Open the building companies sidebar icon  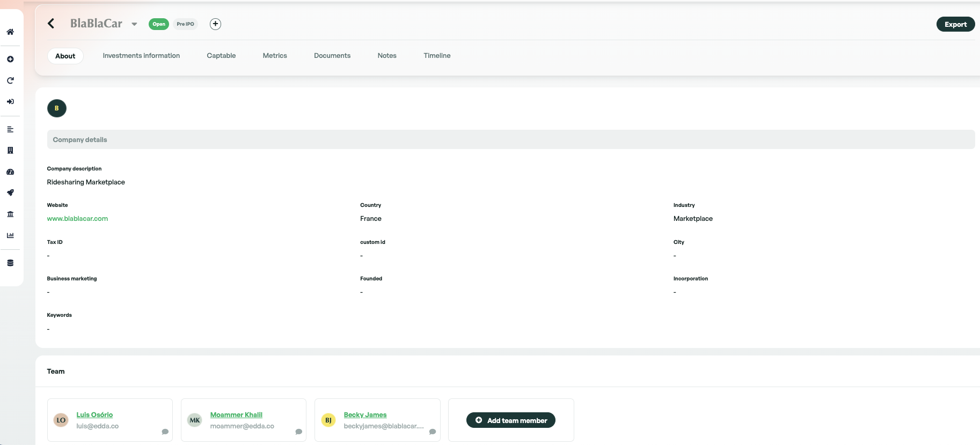coord(10,151)
